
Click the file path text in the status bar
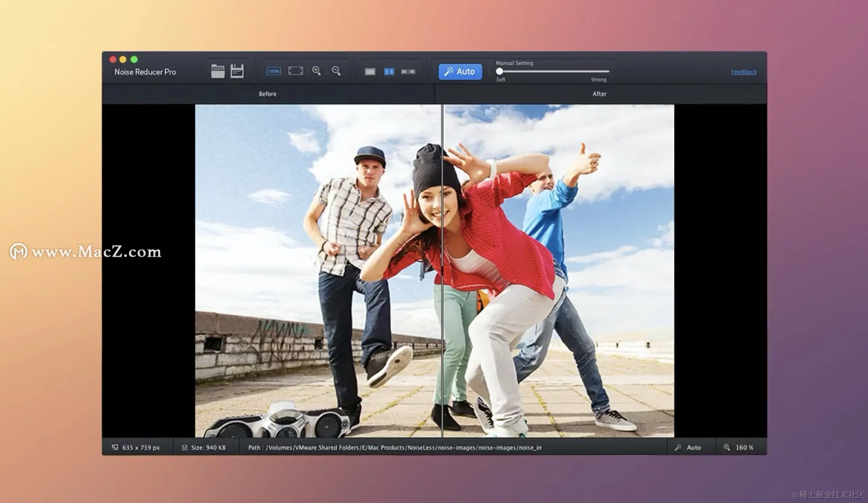coord(394,447)
